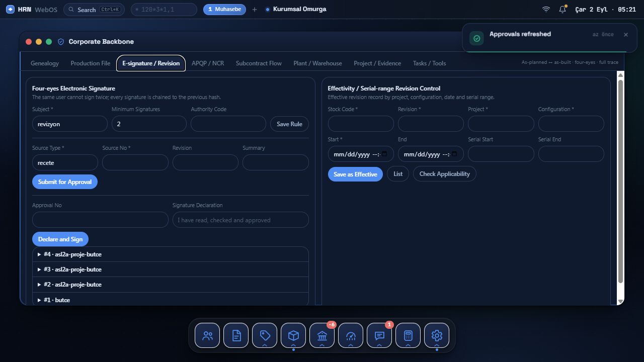Open calendar picker in Start date field

click(384, 154)
